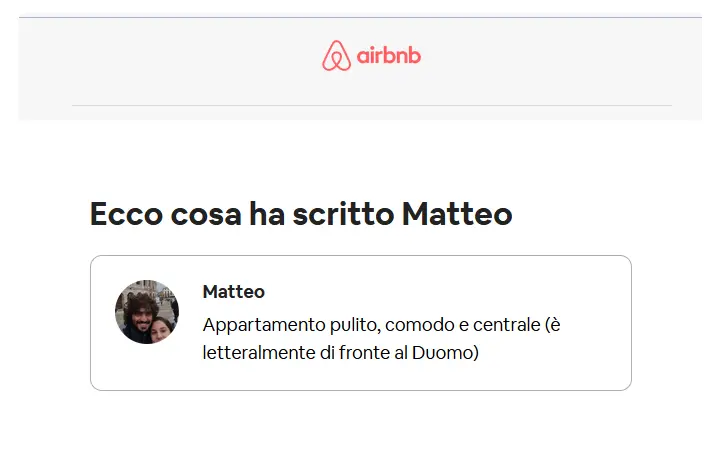Open Matteo's circular profile photo
Viewport: 720px width, 453px height.
click(147, 312)
